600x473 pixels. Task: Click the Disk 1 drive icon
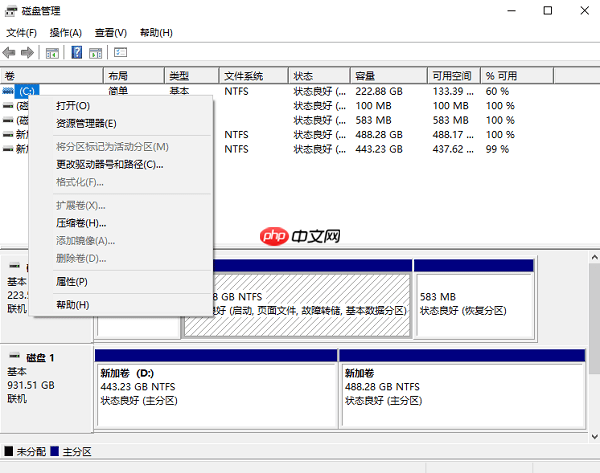pyautogui.click(x=15, y=356)
